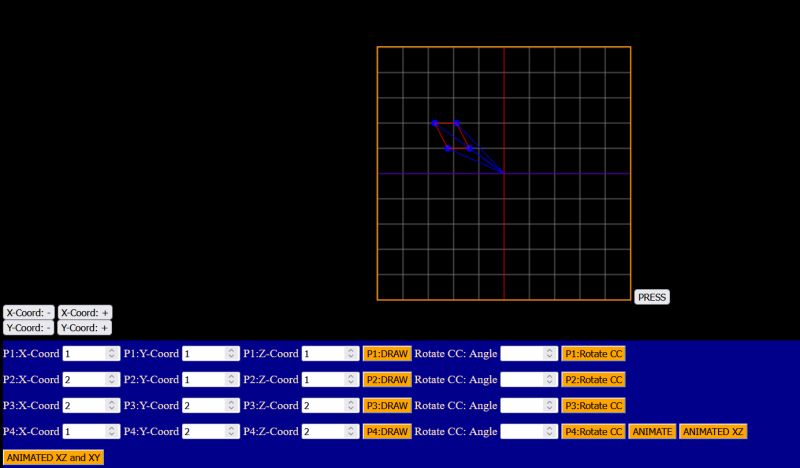Select the P3 Rotate CC Angle field
The width and height of the screenshot is (800, 468).
coord(529,406)
